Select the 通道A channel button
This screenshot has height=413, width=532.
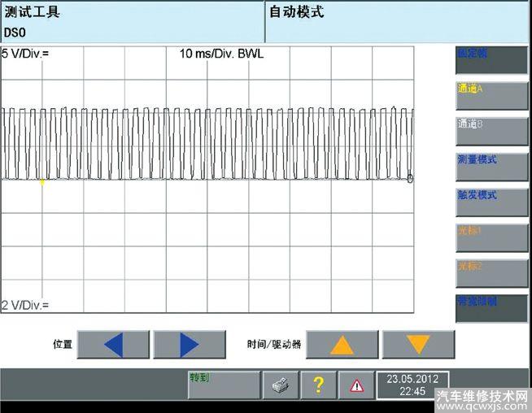tap(491, 96)
